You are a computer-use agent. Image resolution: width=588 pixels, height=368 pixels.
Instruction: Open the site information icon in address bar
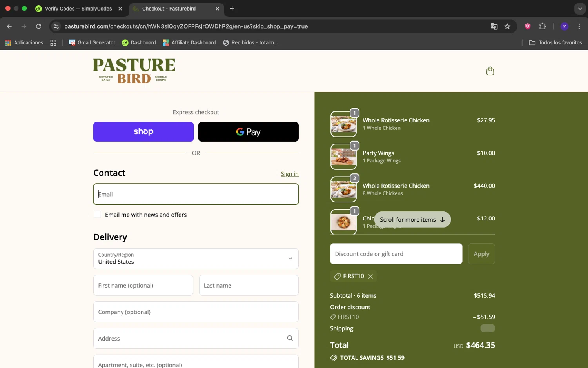click(x=56, y=26)
